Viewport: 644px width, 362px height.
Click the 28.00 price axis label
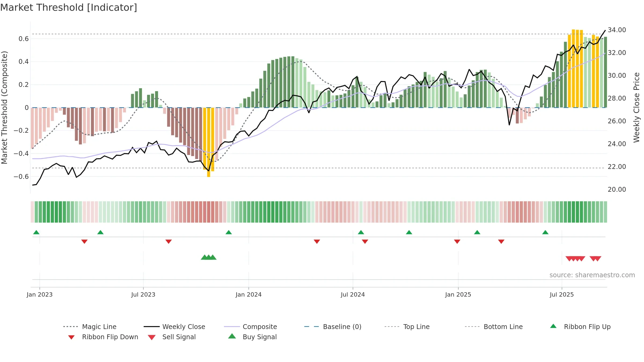tap(617, 98)
